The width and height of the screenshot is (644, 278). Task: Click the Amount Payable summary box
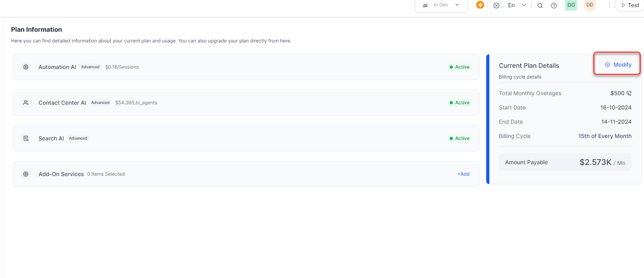pos(565,162)
